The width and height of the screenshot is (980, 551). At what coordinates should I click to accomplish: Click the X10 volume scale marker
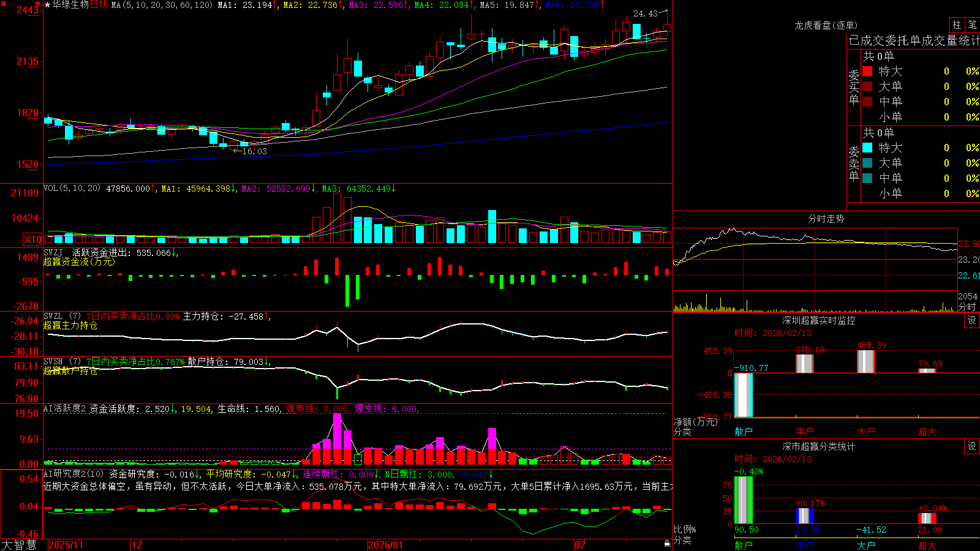coord(32,239)
